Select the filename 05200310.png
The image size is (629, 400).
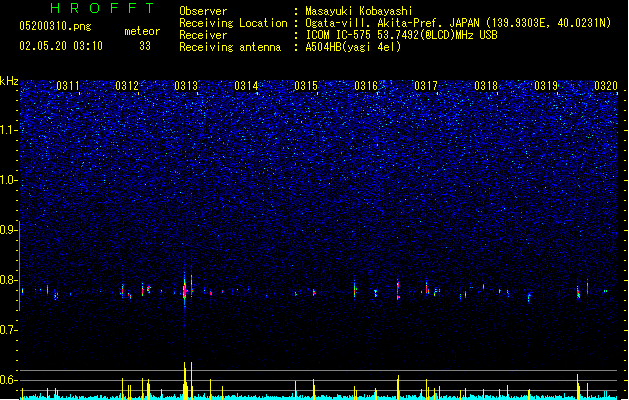click(55, 26)
